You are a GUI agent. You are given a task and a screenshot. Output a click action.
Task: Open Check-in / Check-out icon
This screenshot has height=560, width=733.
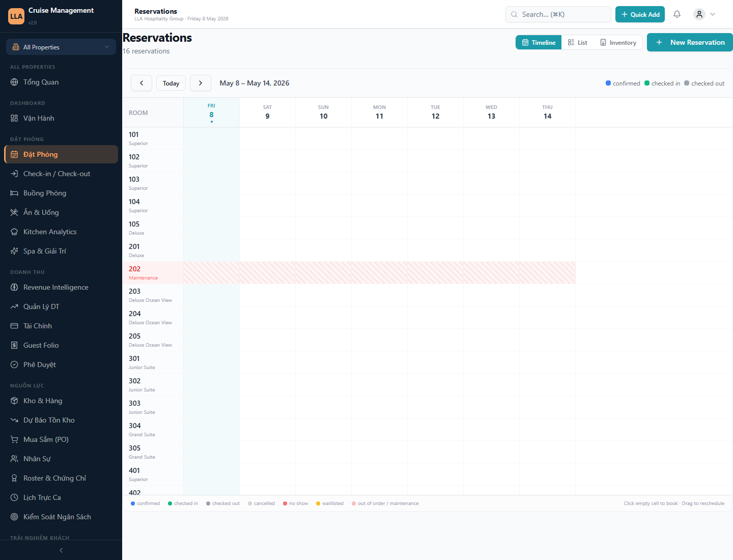(14, 174)
